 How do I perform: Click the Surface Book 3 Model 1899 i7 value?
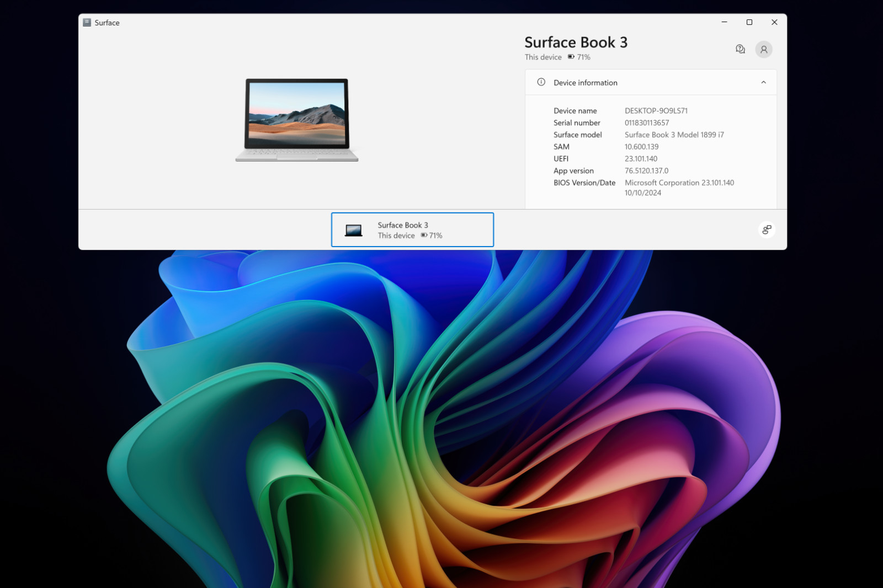[674, 135]
